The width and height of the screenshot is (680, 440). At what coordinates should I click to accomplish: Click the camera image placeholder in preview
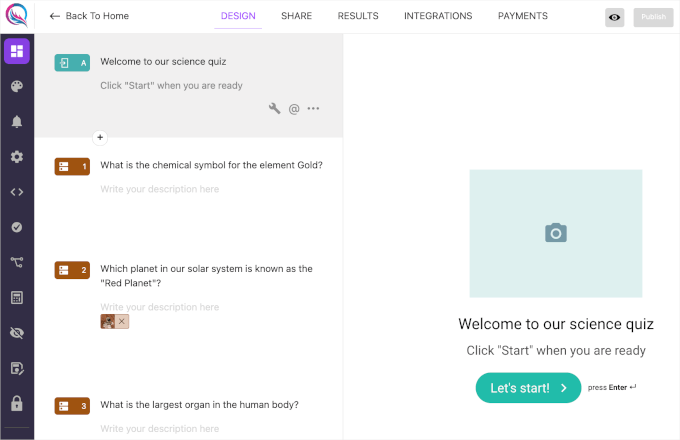(x=555, y=233)
